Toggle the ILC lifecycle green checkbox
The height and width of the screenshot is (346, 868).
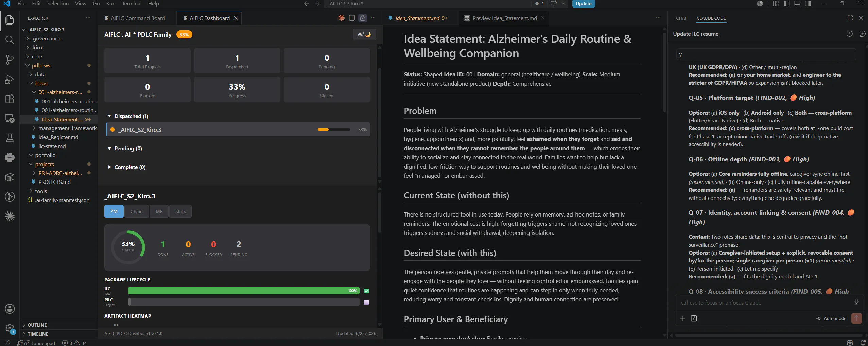(366, 291)
